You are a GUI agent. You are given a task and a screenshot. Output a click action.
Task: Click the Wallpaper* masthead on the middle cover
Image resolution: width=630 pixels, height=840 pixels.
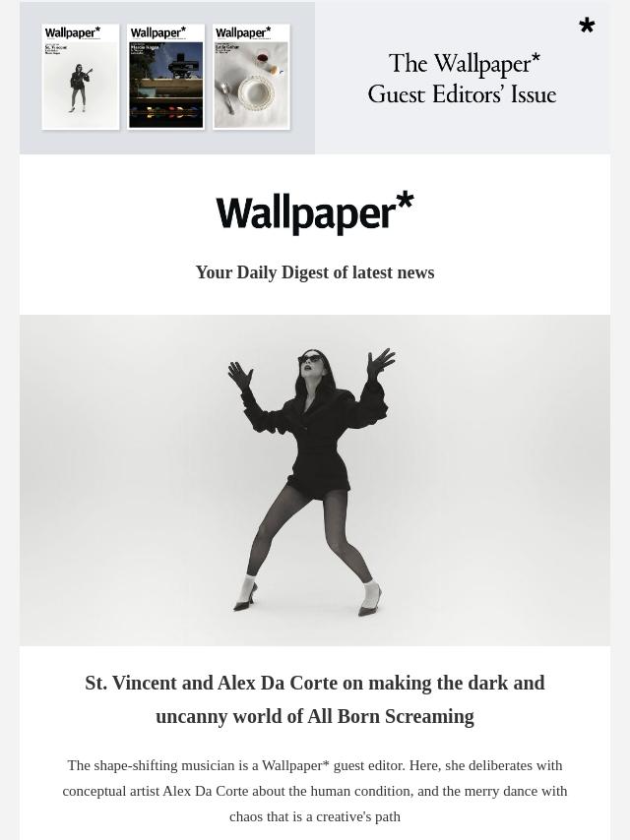[158, 32]
